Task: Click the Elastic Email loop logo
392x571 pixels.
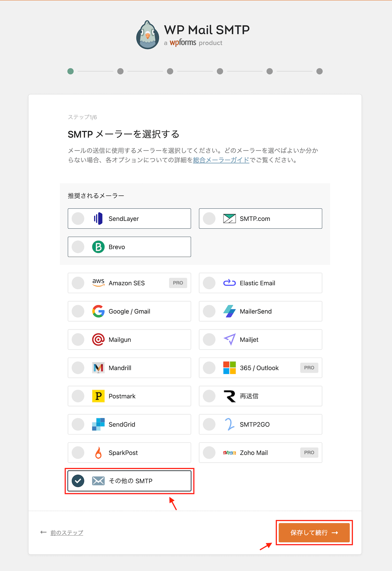Action: click(229, 283)
